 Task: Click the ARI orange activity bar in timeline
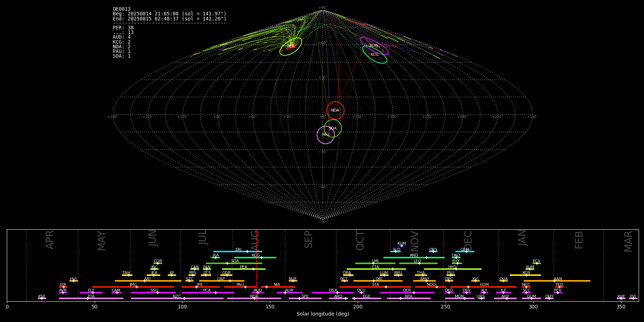tap(148, 281)
